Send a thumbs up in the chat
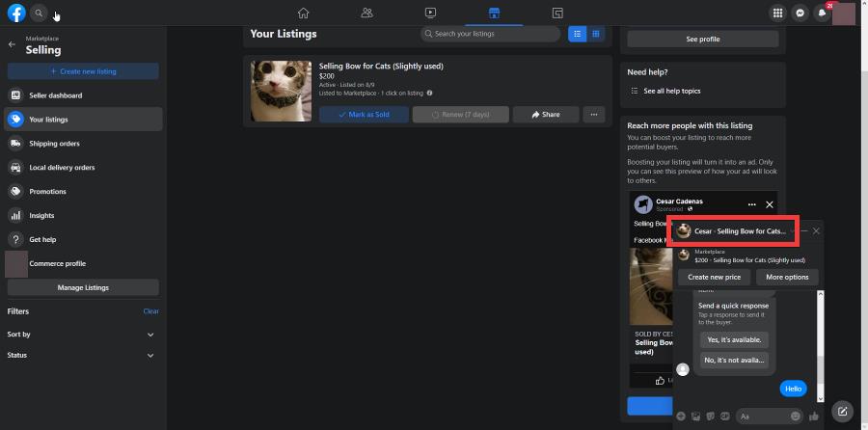The width and height of the screenshot is (868, 430). [814, 417]
